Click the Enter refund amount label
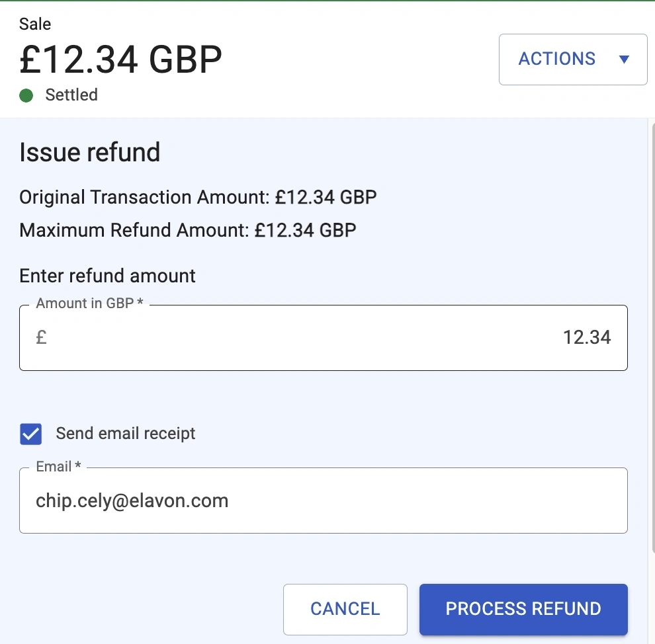Screen dimensions: 655x644 [107, 275]
